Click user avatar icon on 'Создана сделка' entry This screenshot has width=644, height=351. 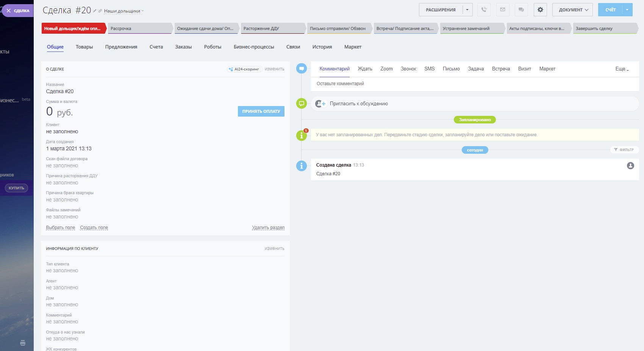click(x=630, y=165)
